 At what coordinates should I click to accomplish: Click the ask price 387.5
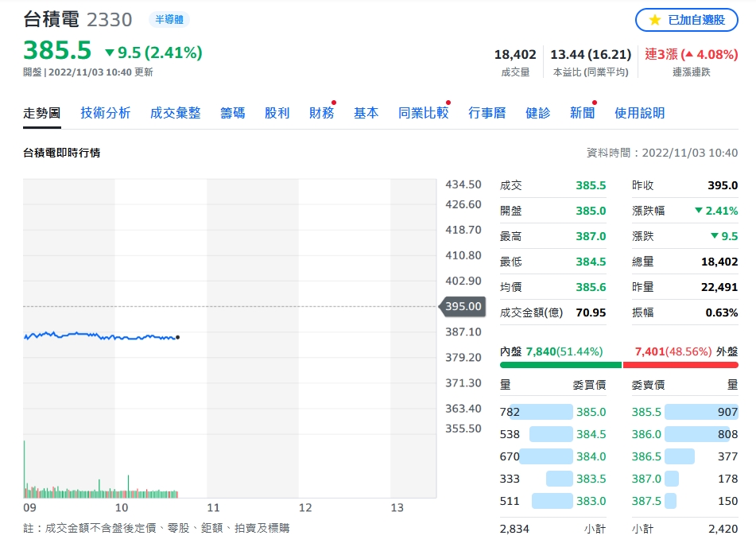pyautogui.click(x=646, y=502)
